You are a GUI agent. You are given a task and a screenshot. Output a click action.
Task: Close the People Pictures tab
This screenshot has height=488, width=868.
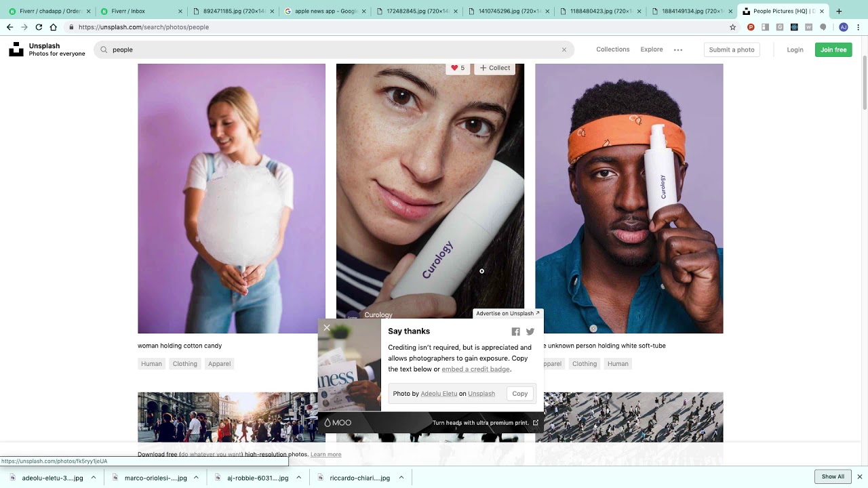coord(822,12)
